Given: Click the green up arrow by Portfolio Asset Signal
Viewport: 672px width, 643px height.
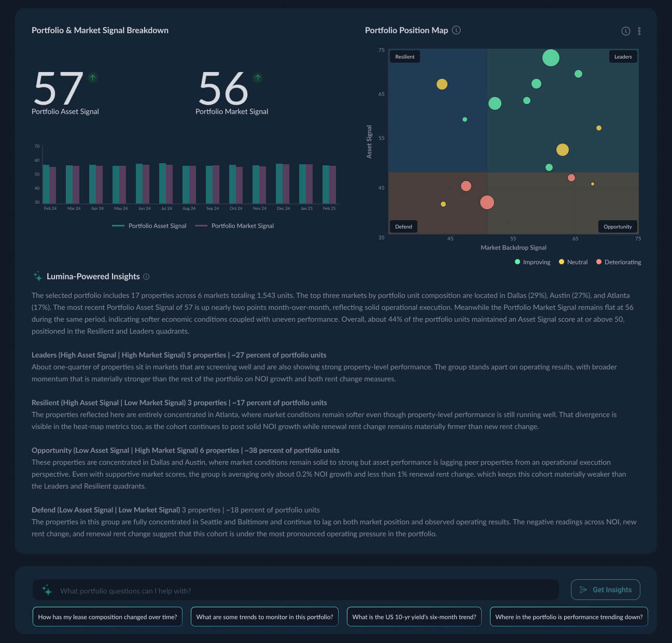Looking at the screenshot, I should point(92,78).
